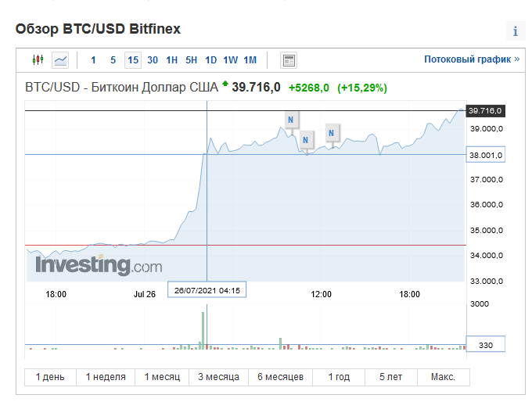Switch to candlestick chart type icon
532x402 pixels.
pyautogui.click(x=38, y=60)
